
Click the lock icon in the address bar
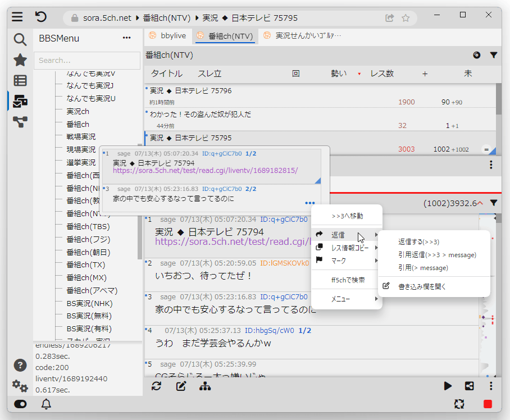click(x=75, y=18)
